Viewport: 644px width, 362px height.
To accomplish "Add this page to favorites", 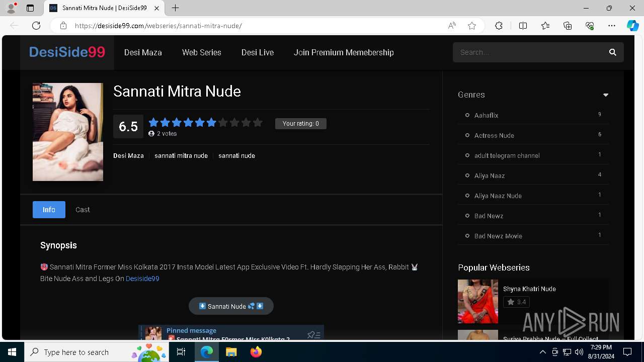I will coord(472,26).
